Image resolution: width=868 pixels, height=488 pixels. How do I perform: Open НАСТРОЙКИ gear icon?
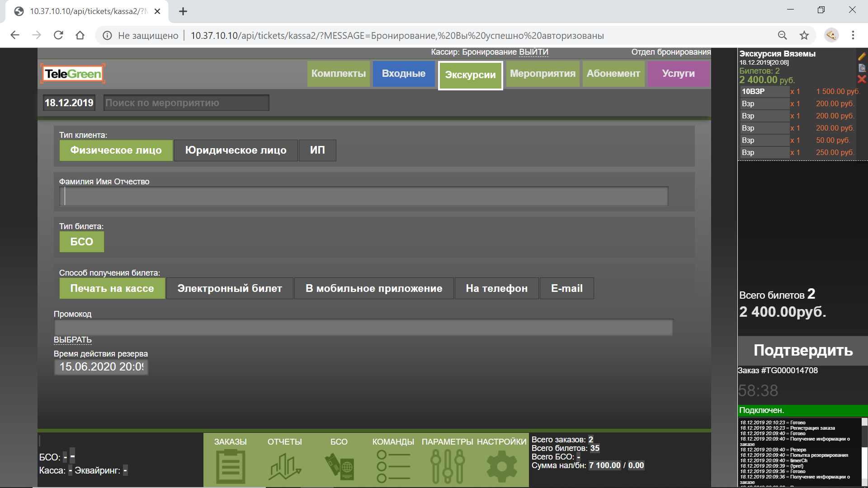[501, 466]
